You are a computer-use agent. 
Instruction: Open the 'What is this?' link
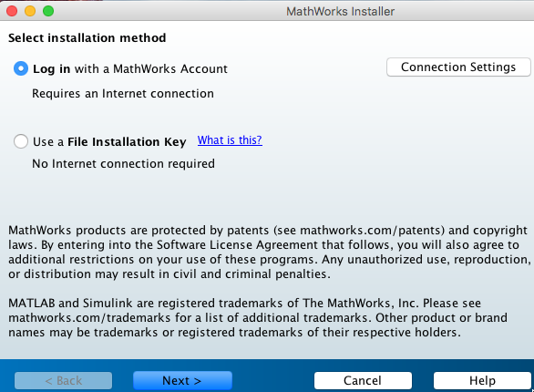point(230,140)
